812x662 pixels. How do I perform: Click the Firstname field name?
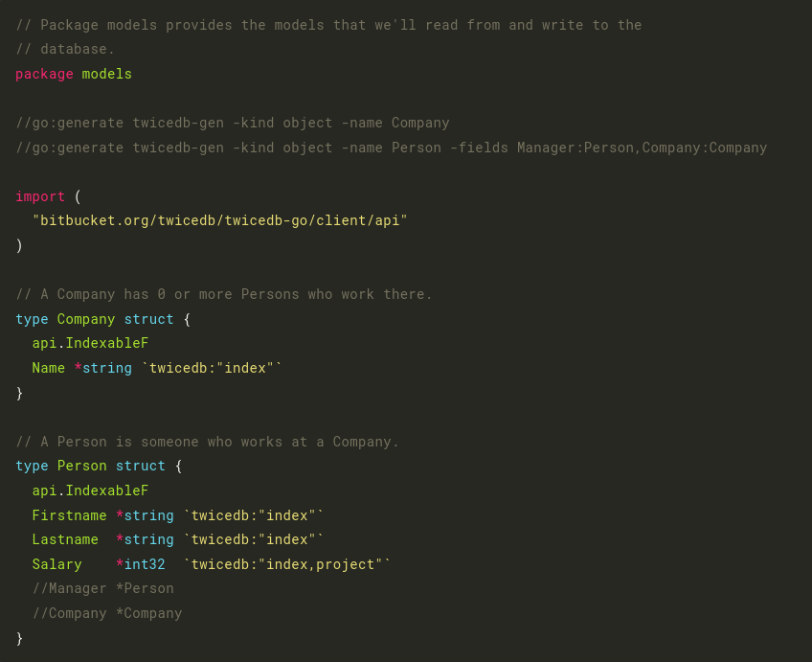click(70, 515)
